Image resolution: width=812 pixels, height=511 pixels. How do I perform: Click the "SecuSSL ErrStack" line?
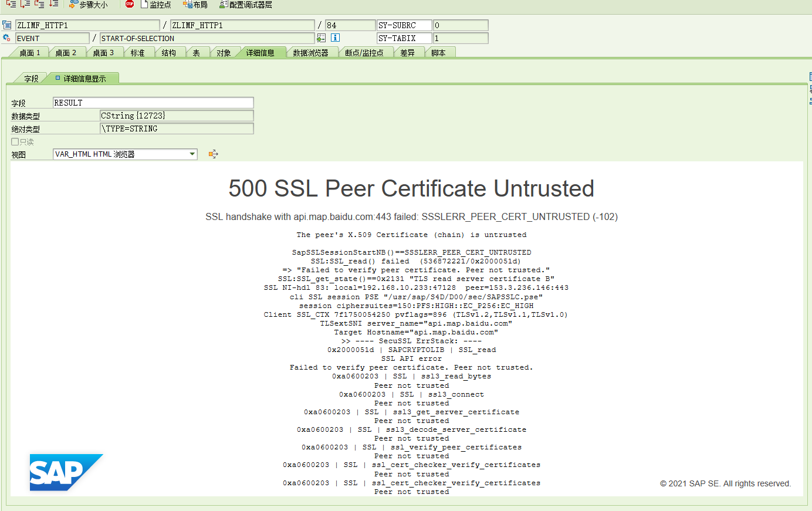click(411, 341)
